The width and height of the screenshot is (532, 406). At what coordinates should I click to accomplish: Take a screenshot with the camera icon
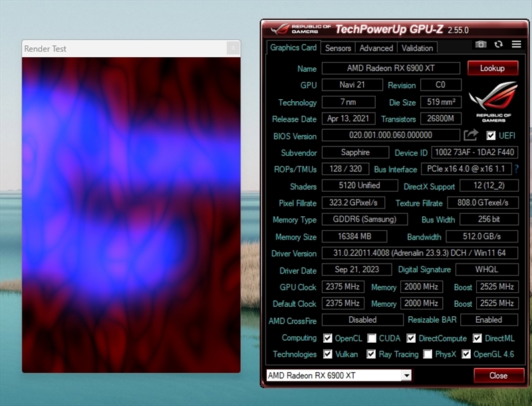pos(480,45)
